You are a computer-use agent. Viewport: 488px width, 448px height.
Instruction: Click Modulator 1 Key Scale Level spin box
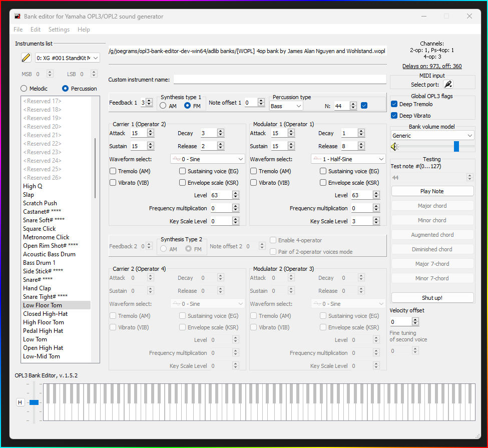click(365, 221)
